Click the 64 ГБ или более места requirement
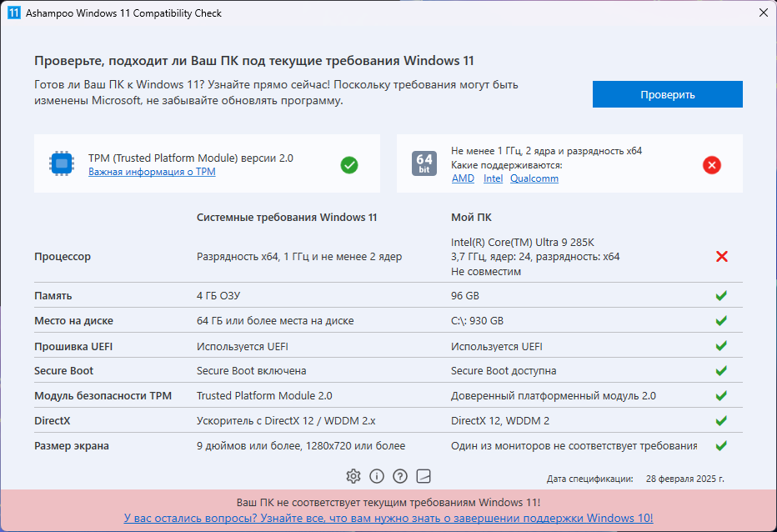This screenshot has height=532, width=777. (x=275, y=321)
